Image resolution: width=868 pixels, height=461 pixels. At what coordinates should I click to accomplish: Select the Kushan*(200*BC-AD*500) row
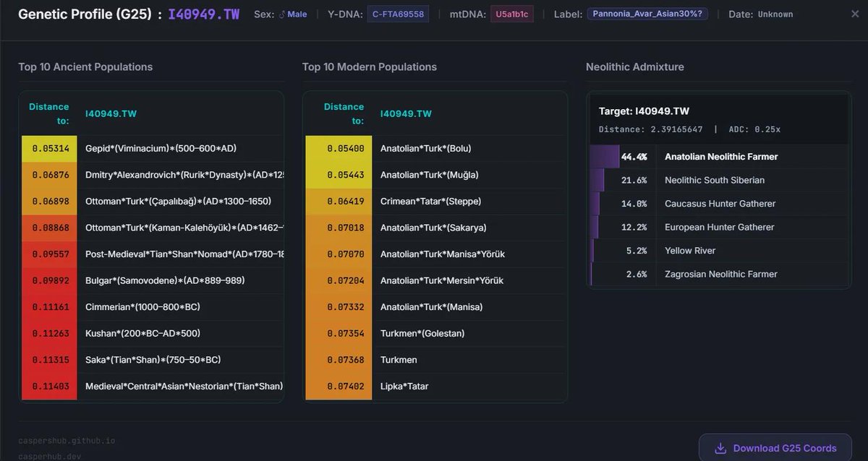click(x=151, y=333)
